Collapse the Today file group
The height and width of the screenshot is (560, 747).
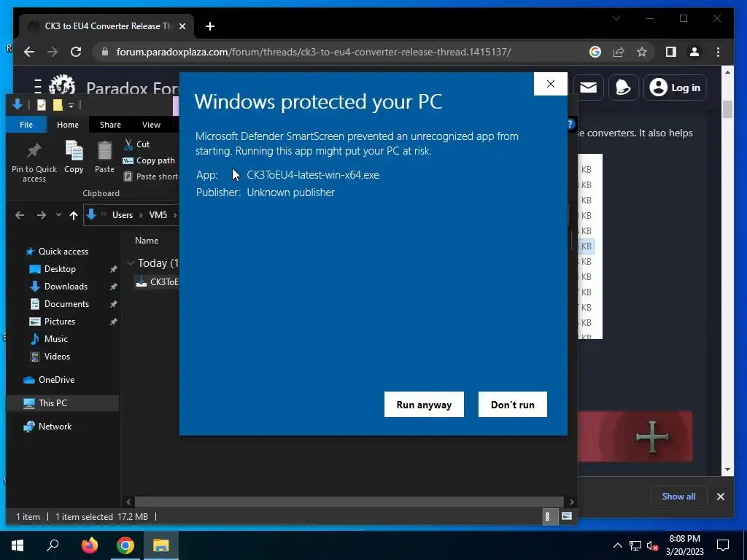point(131,262)
